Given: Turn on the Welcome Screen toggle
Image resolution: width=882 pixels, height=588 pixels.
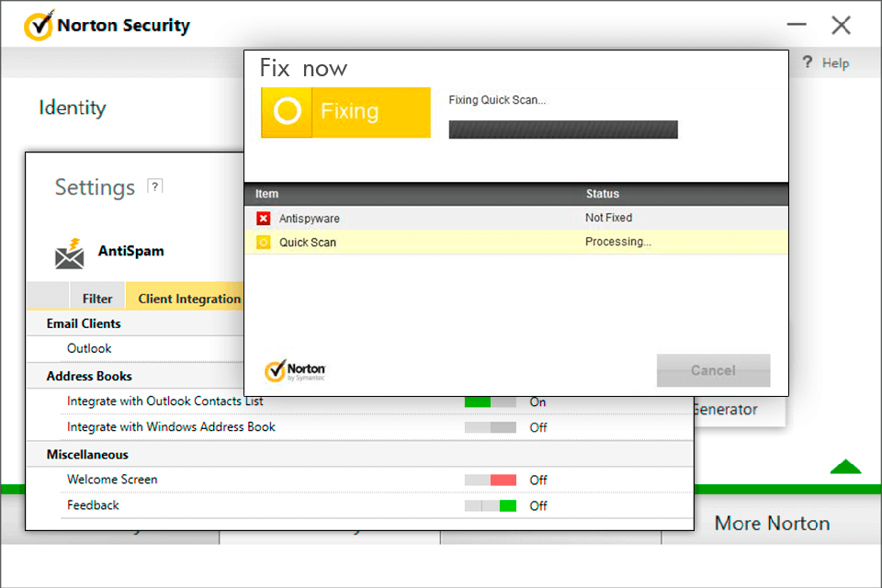Looking at the screenshot, I should [x=490, y=480].
